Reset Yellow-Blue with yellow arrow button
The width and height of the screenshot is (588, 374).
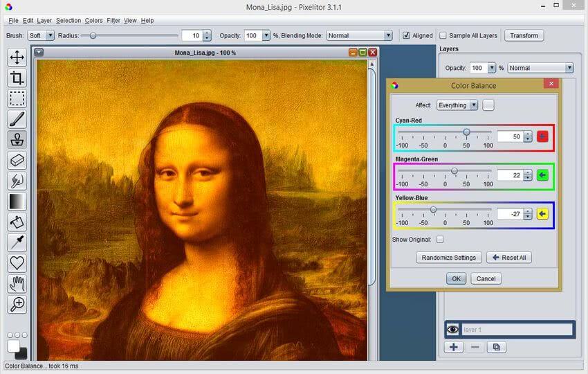pyautogui.click(x=542, y=214)
